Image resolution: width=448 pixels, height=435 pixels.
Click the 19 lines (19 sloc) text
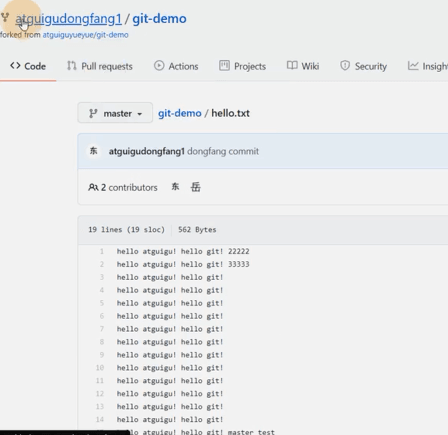click(x=126, y=230)
